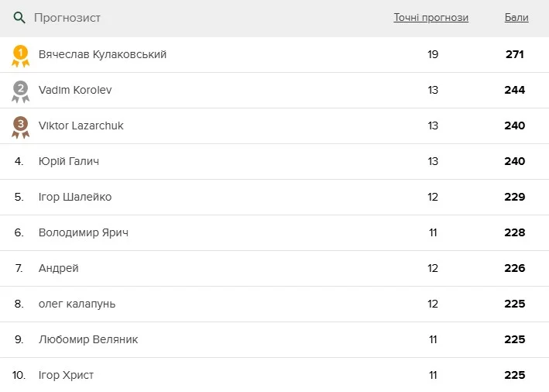
Task: Open Вячеслав Кулаковський's profile
Action: point(102,54)
